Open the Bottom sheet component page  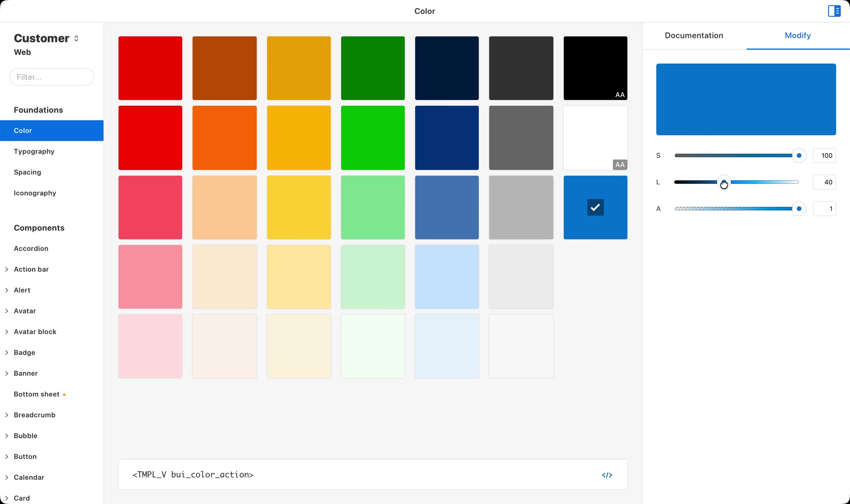(x=37, y=394)
